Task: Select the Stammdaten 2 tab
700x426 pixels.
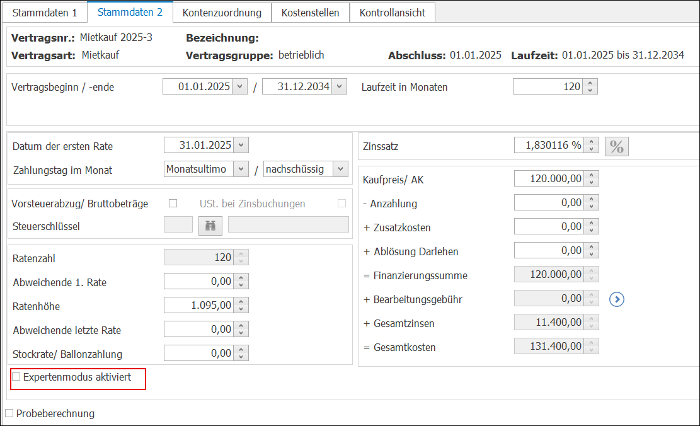Action: 130,12
